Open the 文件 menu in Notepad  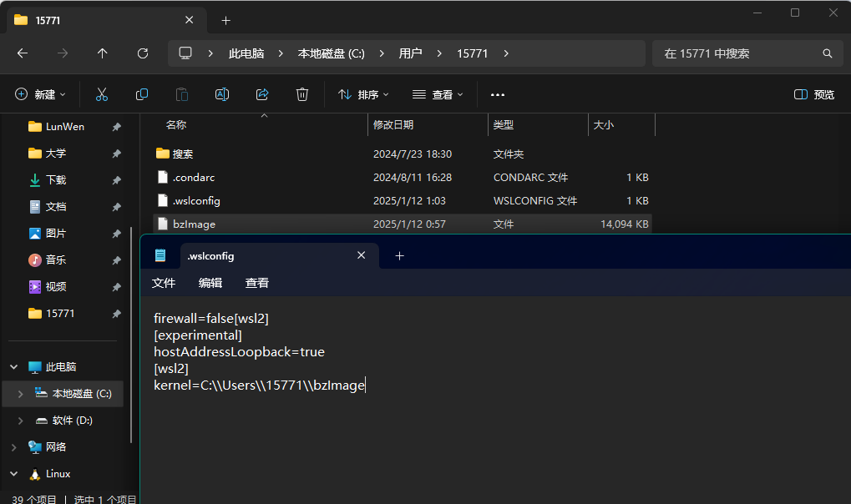coord(164,283)
